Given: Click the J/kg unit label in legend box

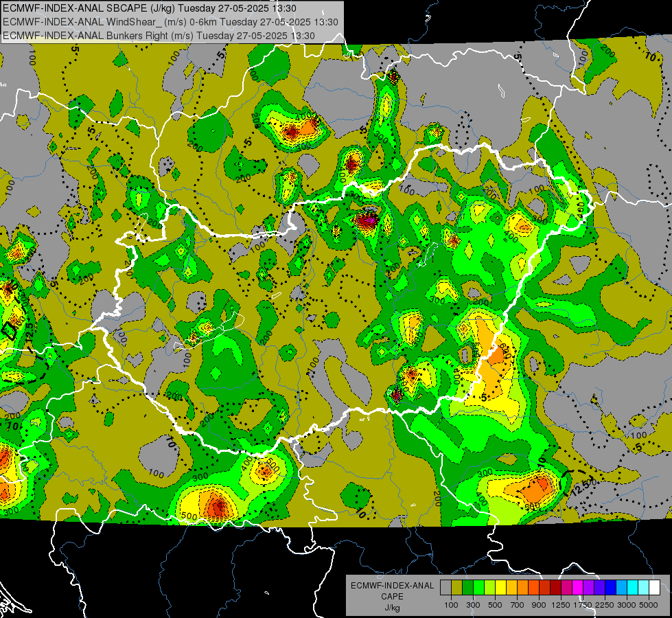Looking at the screenshot, I should pos(392,608).
